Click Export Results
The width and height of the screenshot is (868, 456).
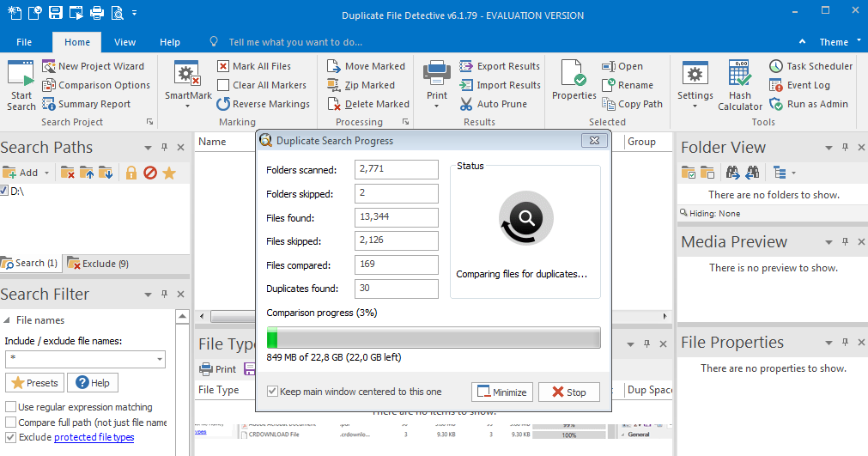(x=500, y=66)
